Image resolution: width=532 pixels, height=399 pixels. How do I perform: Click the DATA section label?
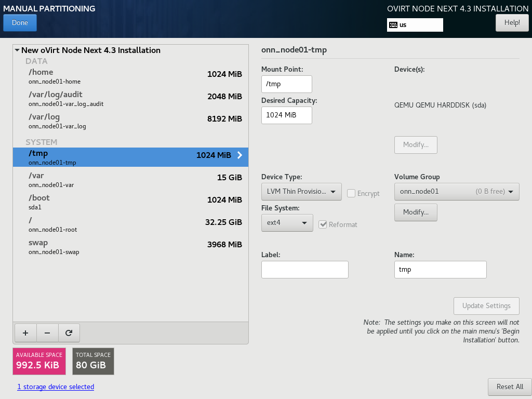pyautogui.click(x=36, y=61)
